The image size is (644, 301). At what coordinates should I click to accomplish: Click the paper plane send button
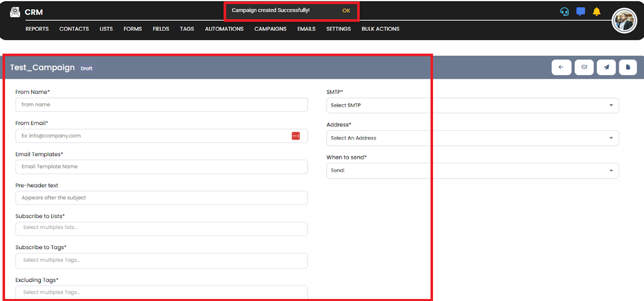tap(606, 67)
